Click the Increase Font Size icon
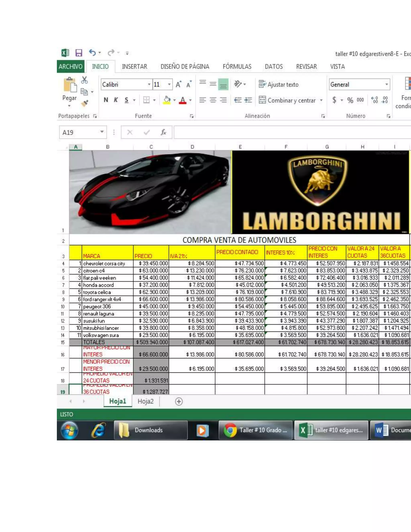The image size is (411, 532). 178,85
